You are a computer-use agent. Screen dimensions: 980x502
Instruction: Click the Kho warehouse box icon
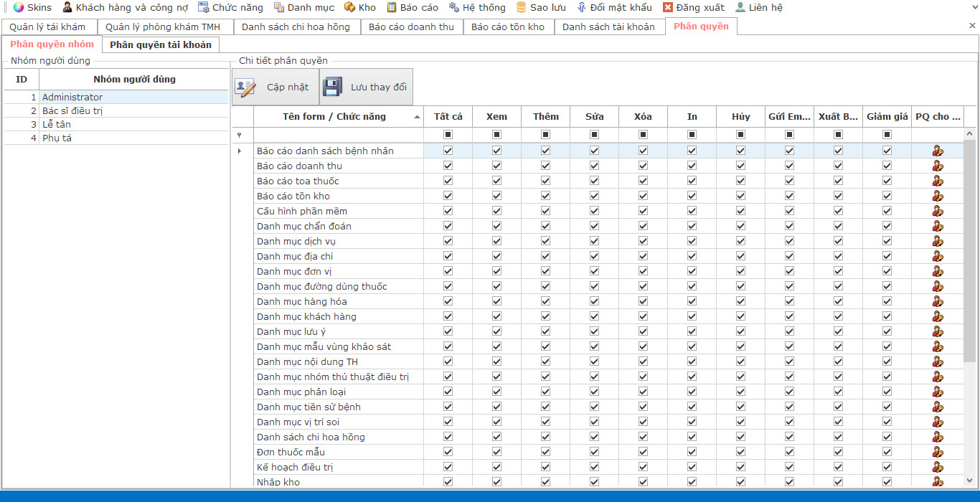(349, 7)
